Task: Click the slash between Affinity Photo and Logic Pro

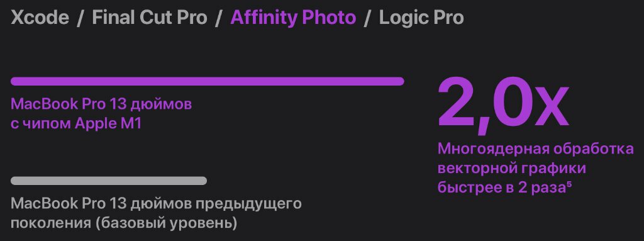Action: coord(367,18)
